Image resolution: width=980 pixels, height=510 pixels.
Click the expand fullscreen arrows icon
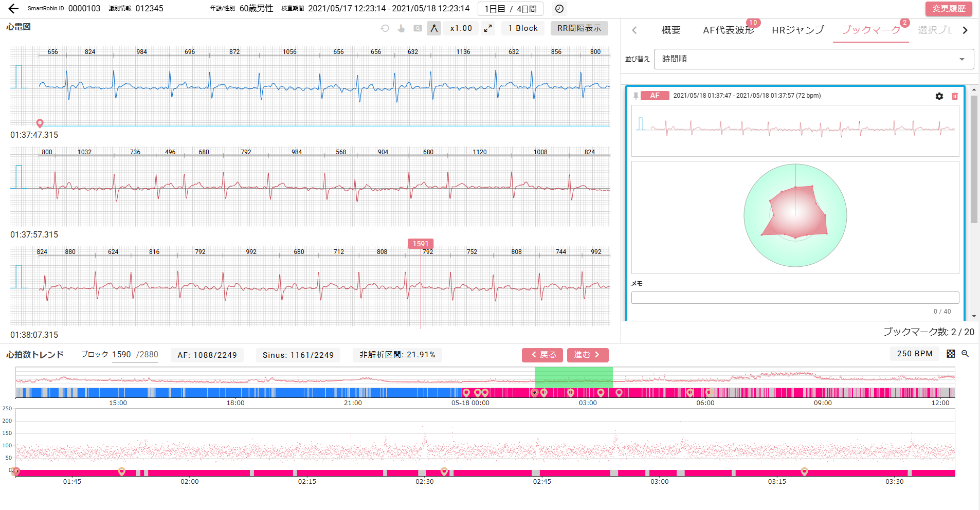488,28
